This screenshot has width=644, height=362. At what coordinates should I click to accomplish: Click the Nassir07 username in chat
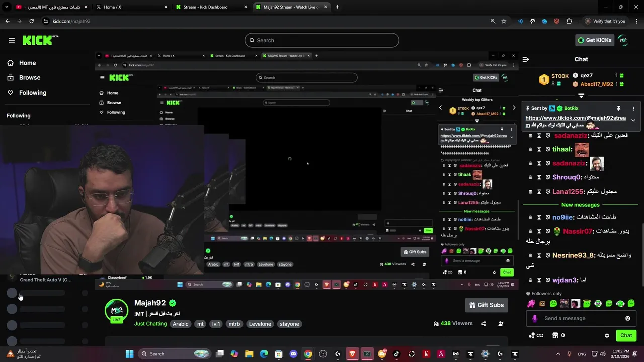coord(578,231)
